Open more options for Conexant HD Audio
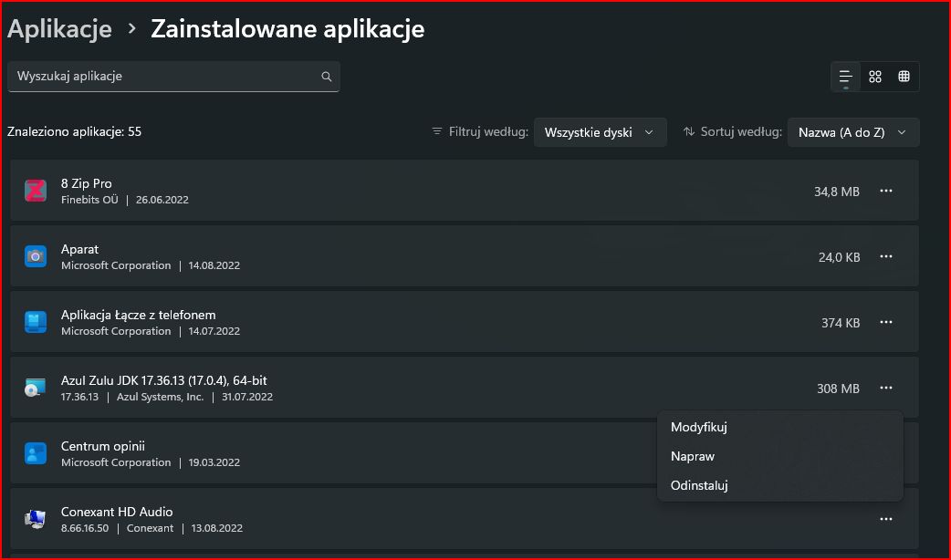The image size is (951, 560). point(886,519)
